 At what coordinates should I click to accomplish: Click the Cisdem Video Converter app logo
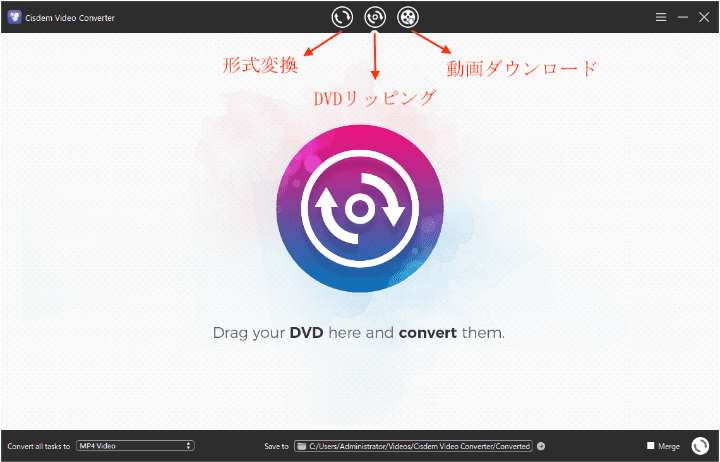click(15, 17)
